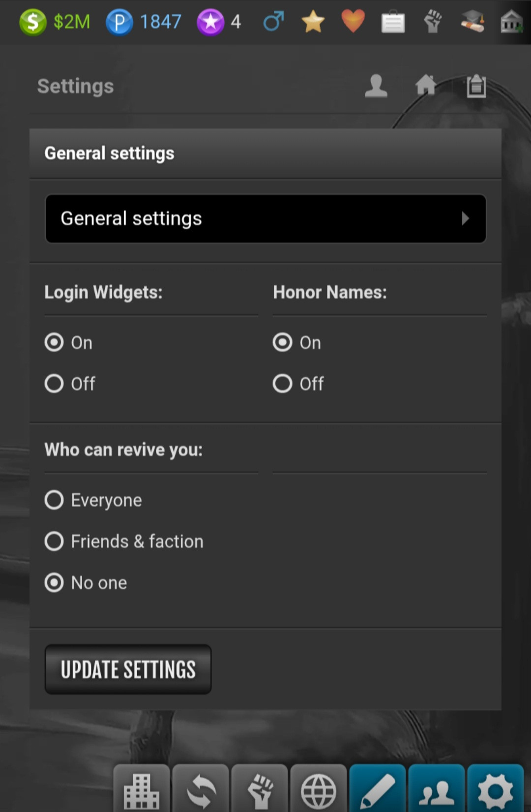Turn Login Widgets off
The height and width of the screenshot is (812, 531).
click(x=54, y=384)
